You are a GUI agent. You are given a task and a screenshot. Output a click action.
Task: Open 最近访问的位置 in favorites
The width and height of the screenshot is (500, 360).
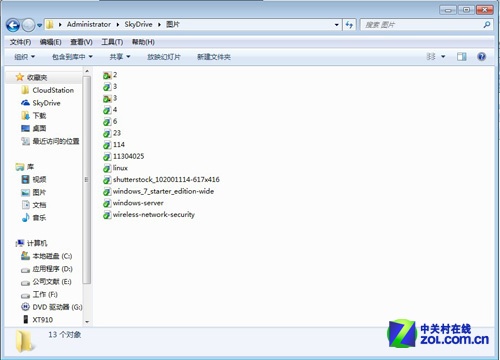click(56, 141)
